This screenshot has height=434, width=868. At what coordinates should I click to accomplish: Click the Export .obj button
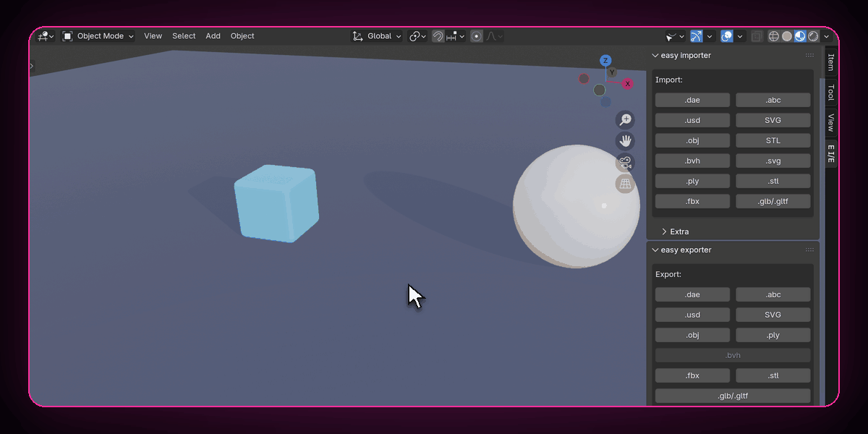coord(692,336)
